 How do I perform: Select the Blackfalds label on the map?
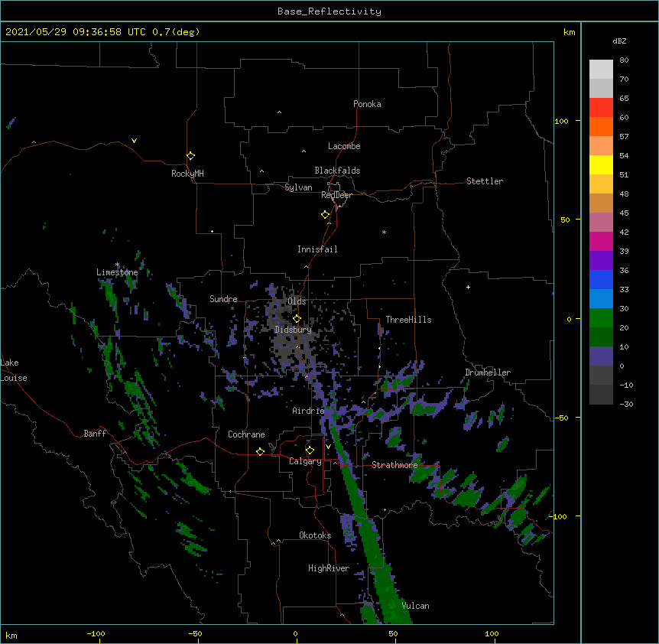[x=337, y=171]
